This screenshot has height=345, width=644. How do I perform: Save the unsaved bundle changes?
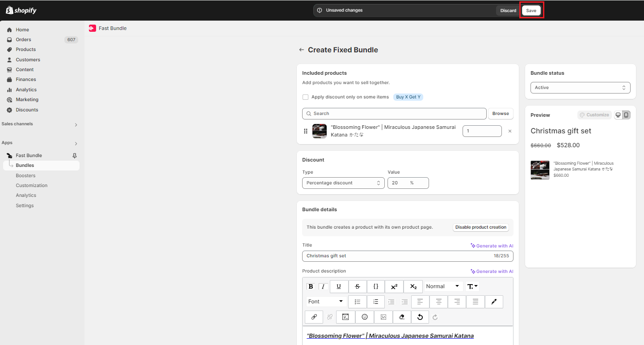coord(531,11)
